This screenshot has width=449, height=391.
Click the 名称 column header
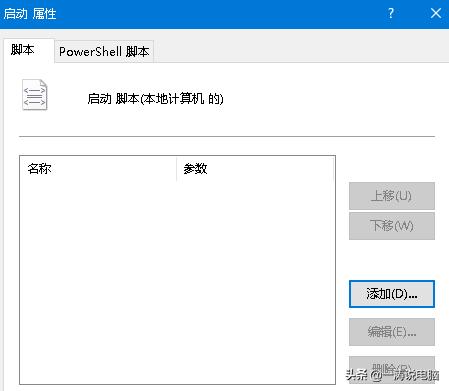click(x=98, y=169)
